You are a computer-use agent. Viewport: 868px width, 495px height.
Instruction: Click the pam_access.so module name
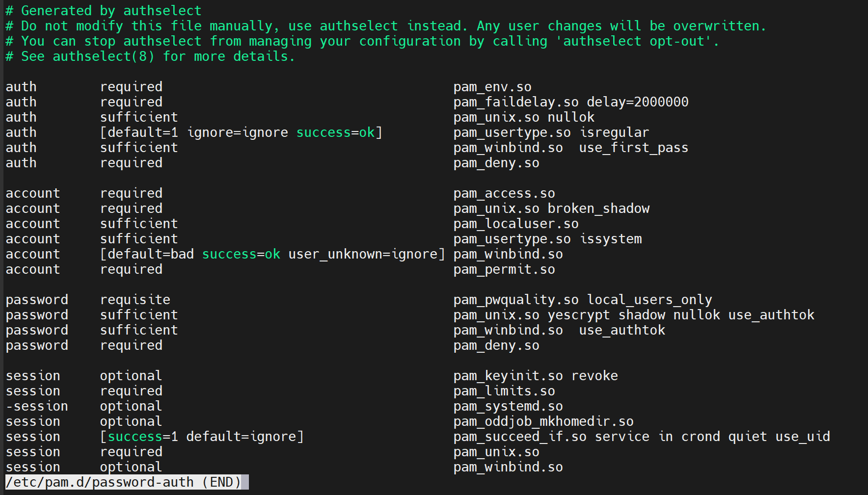pos(504,193)
